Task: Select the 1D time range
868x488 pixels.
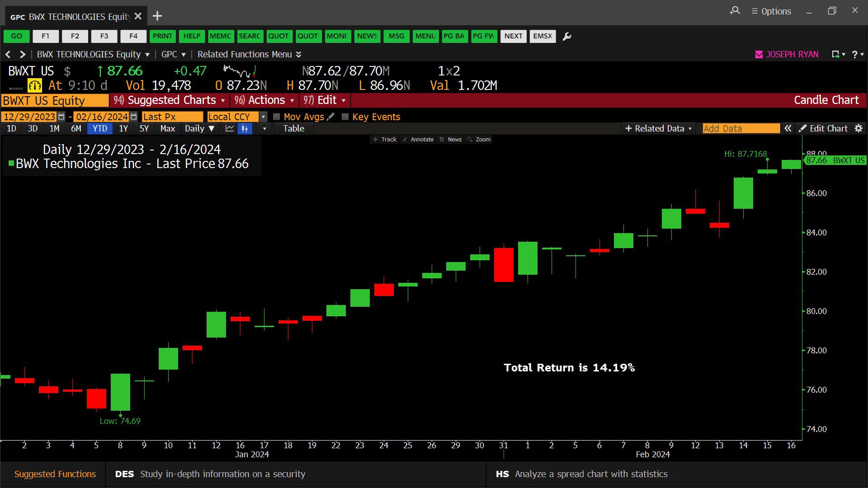Action: tap(11, 129)
